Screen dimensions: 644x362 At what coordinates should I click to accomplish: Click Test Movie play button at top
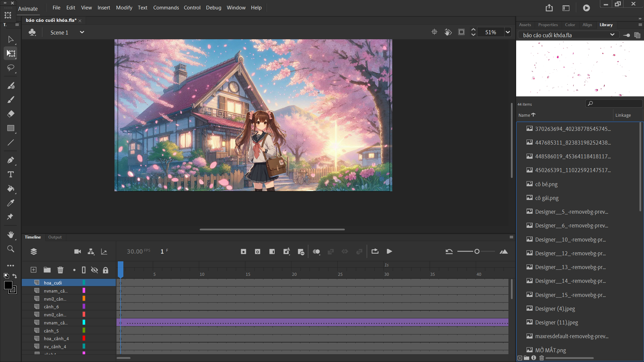(586, 8)
